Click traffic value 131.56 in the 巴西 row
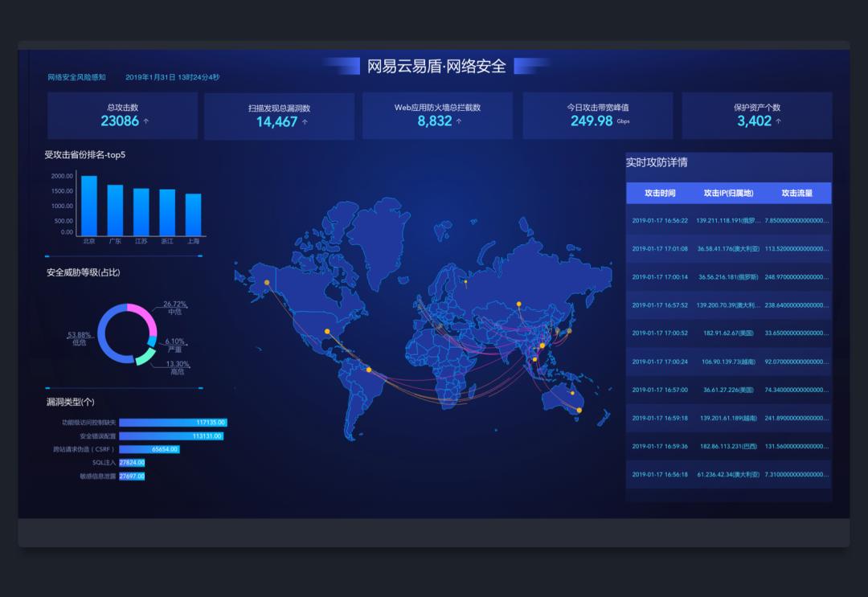 pyautogui.click(x=796, y=447)
